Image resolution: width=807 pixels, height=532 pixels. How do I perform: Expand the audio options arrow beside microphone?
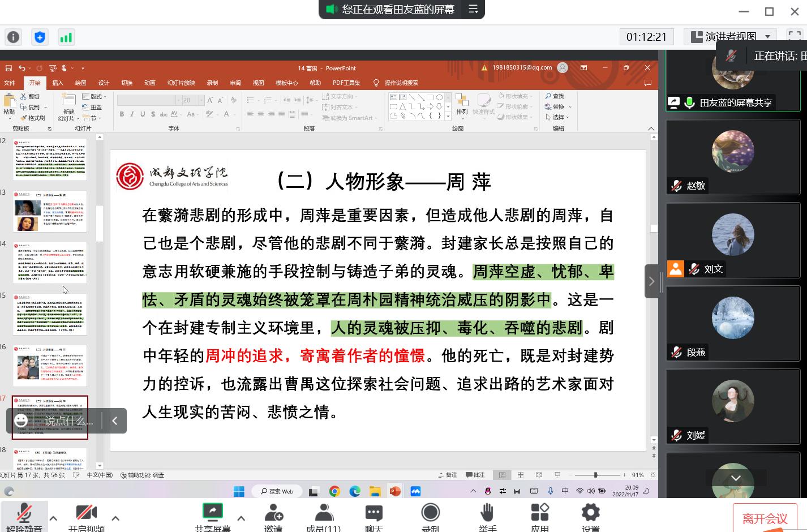pyautogui.click(x=53, y=518)
